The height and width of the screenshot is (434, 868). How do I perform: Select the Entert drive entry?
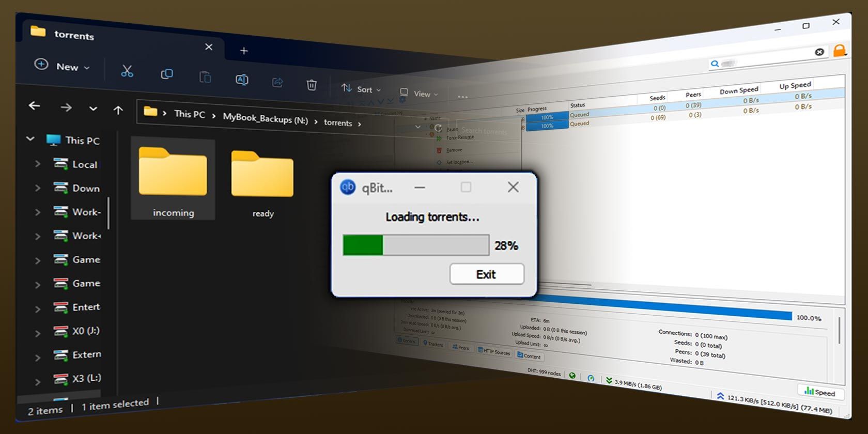pos(77,307)
